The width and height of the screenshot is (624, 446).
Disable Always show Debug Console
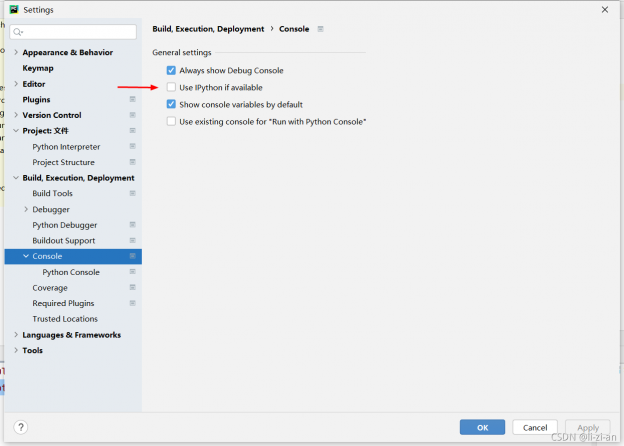[x=171, y=71]
